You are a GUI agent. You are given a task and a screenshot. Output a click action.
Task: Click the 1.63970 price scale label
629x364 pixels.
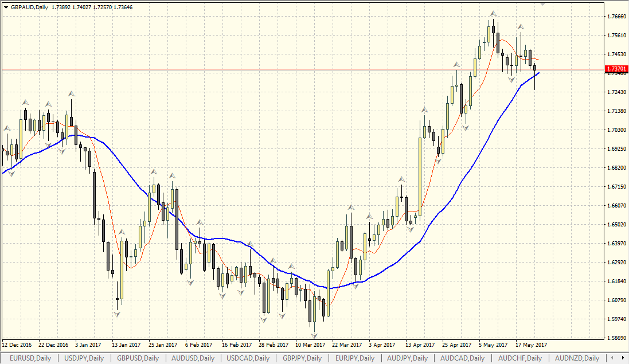[617, 243]
